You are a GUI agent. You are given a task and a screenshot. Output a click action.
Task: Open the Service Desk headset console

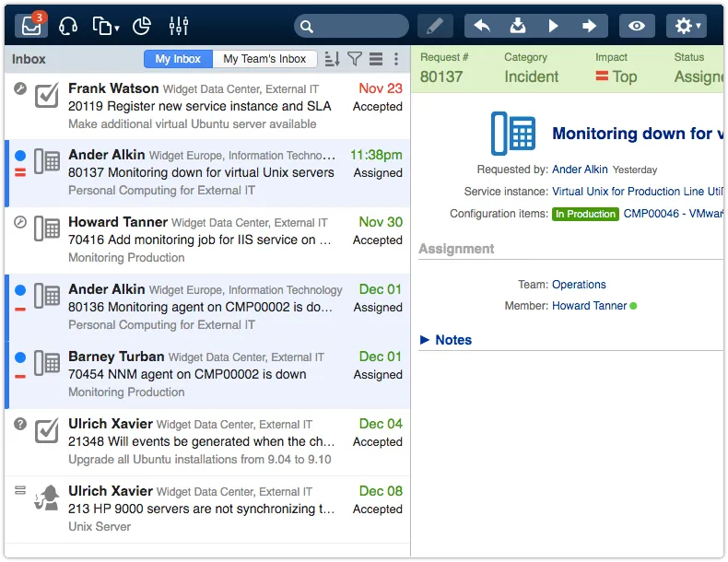click(68, 26)
